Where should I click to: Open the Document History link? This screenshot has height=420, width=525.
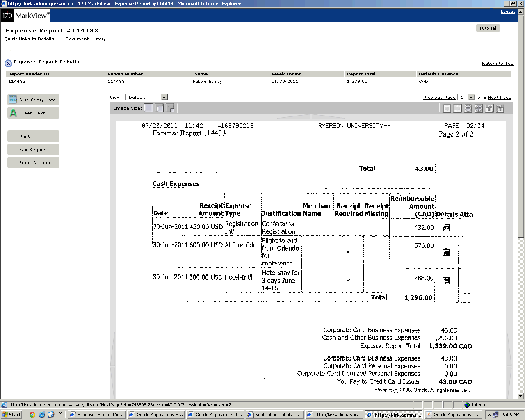85,39
